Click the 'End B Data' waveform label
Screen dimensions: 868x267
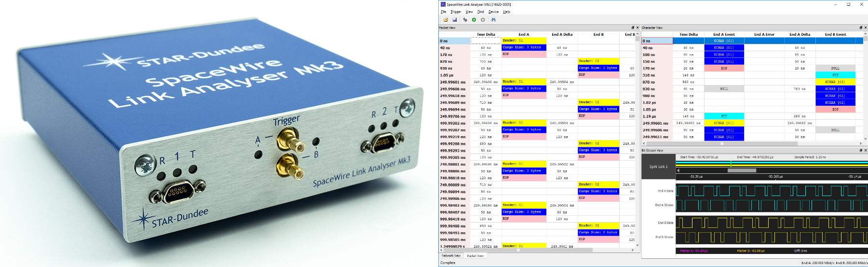(665, 223)
